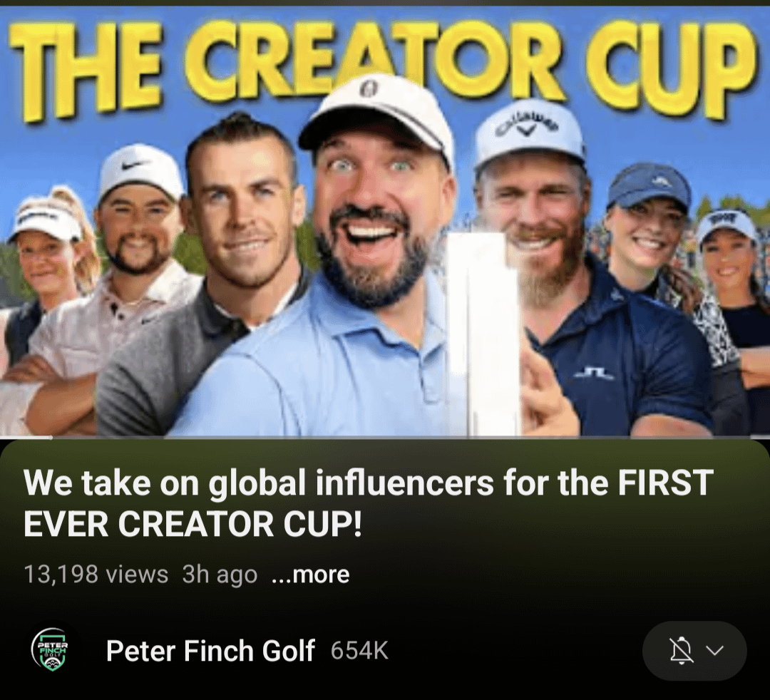Click the white trophy in the thumbnail
This screenshot has width=770, height=700.
[481, 332]
